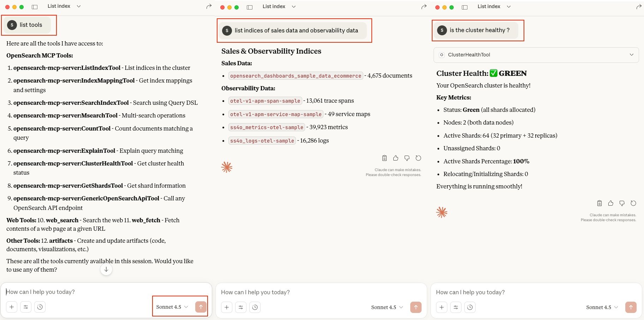Viewport: 644px width, 320px height.
Task: Open the tools sliders icon in middle composer
Action: point(241,307)
